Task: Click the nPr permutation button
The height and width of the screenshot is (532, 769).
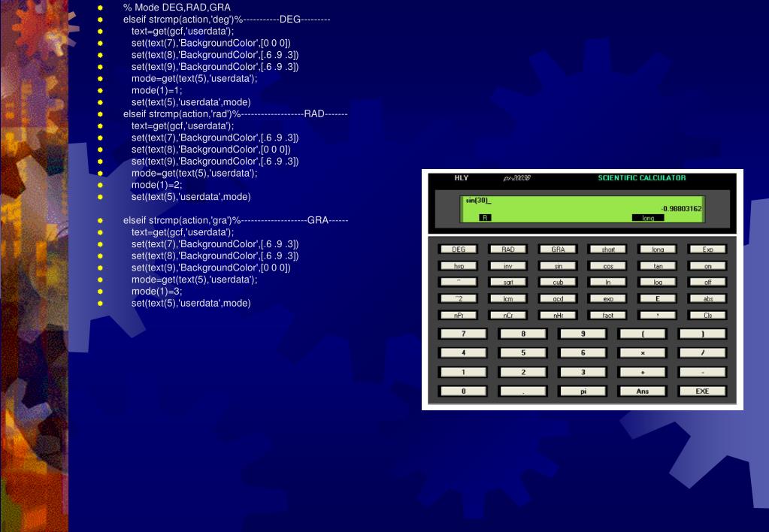Action: coord(458,316)
